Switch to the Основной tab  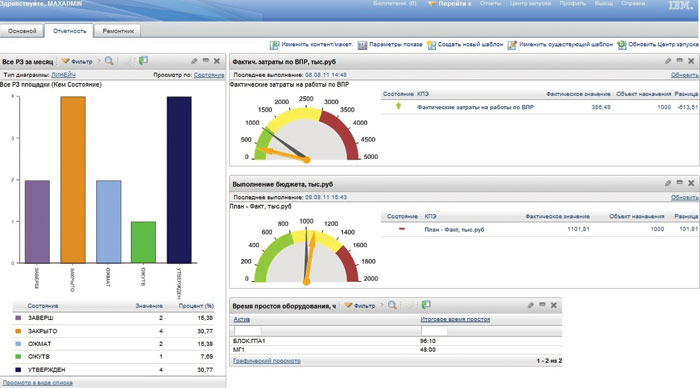pyautogui.click(x=22, y=31)
